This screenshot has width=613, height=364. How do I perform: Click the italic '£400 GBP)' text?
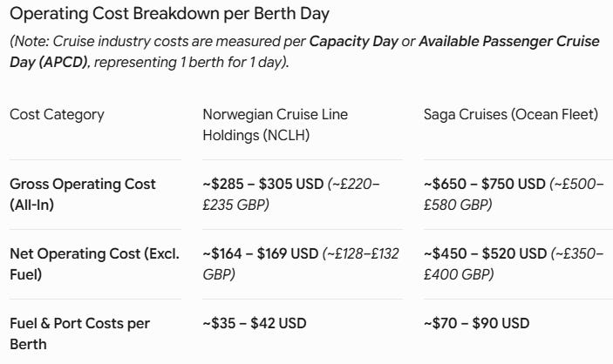point(459,274)
